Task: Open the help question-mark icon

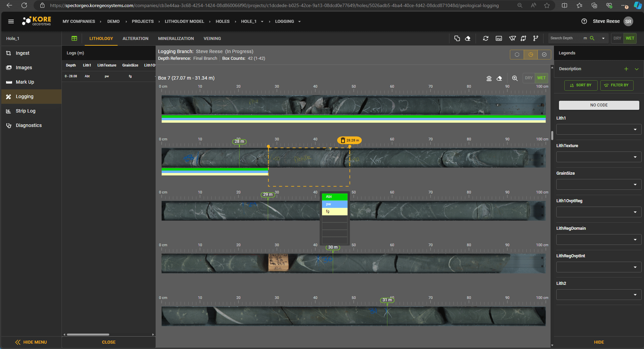Action: click(x=584, y=21)
